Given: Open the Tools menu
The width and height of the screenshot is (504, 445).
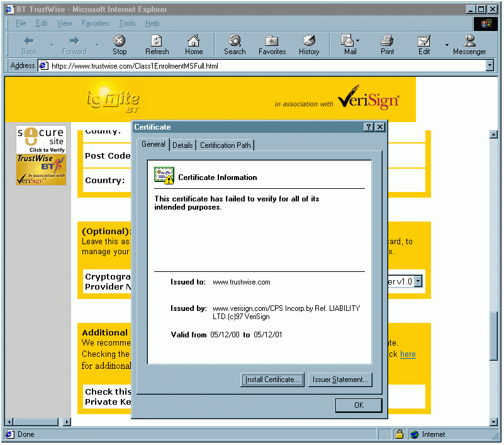Looking at the screenshot, I should [x=127, y=23].
